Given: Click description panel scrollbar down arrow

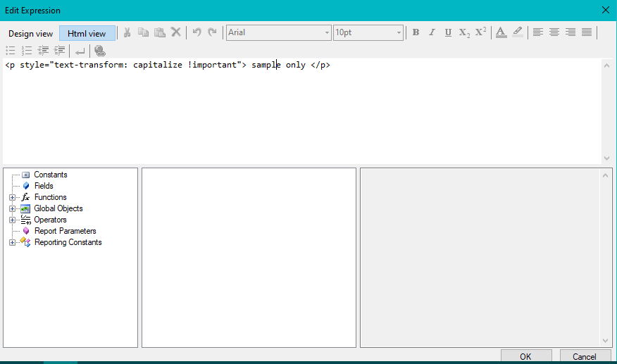Looking at the screenshot, I should pyautogui.click(x=606, y=341).
